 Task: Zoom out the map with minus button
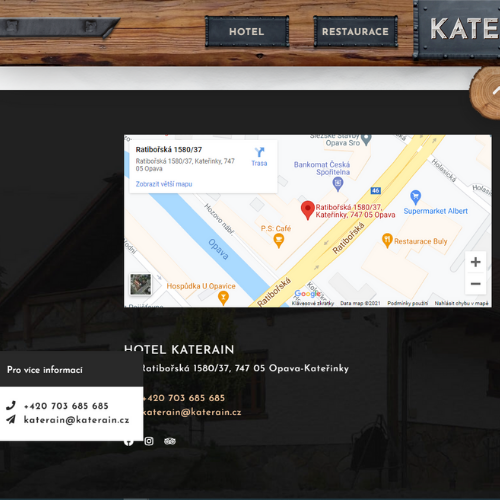click(x=475, y=284)
